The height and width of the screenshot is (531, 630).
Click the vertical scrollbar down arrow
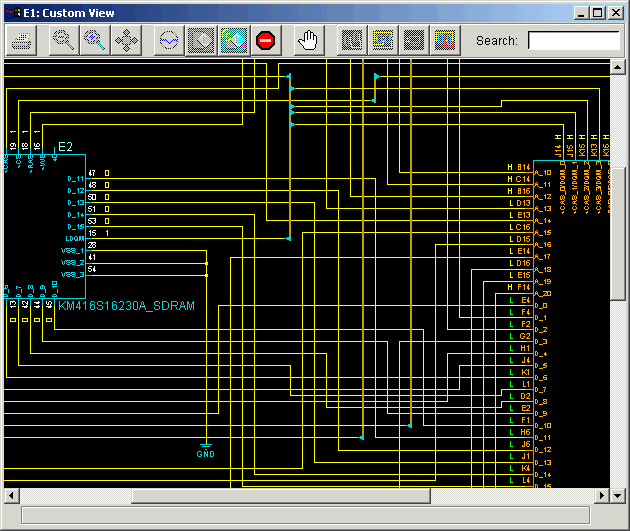point(618,496)
